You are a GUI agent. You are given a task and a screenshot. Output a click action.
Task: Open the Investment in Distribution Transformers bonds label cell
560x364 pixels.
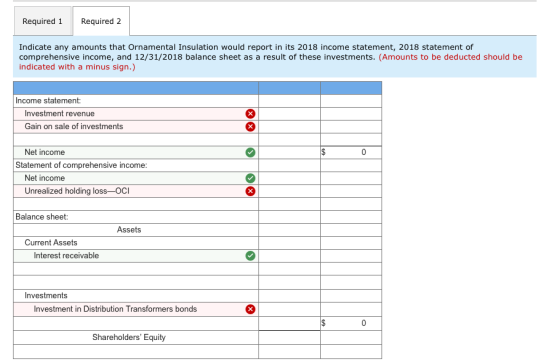(136, 309)
